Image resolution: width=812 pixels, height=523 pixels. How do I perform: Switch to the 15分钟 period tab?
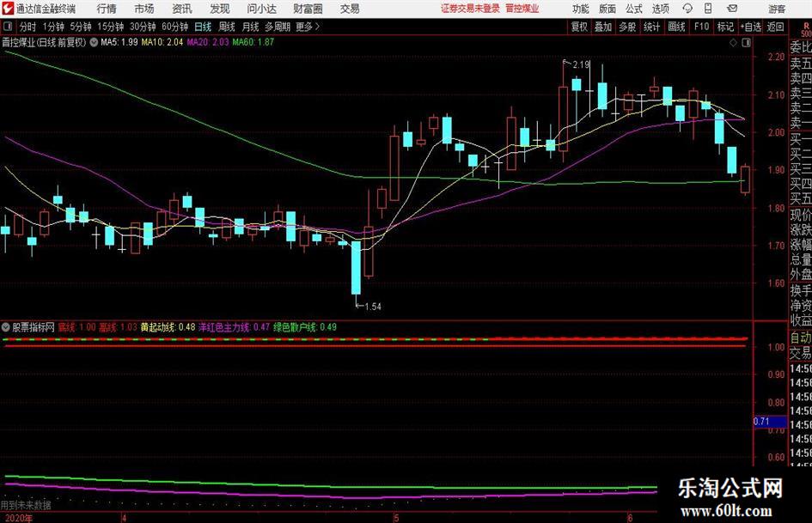[x=110, y=27]
